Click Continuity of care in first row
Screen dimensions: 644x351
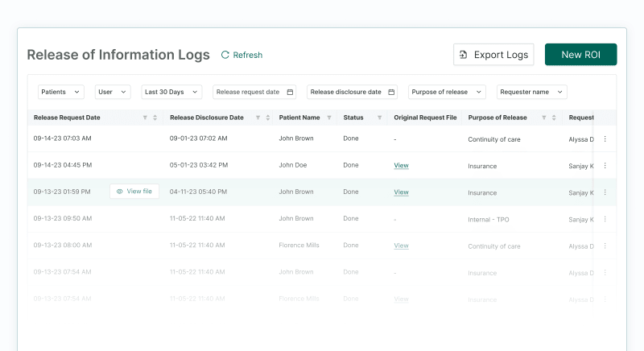(x=494, y=139)
